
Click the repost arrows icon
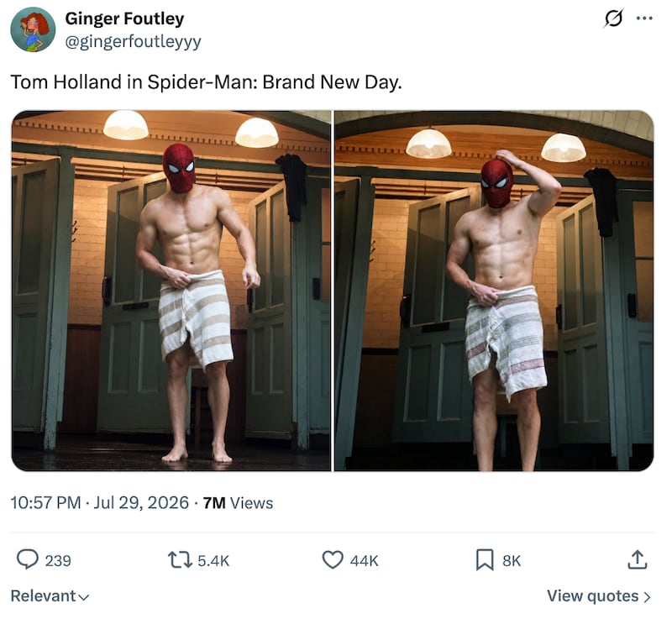[x=180, y=560]
